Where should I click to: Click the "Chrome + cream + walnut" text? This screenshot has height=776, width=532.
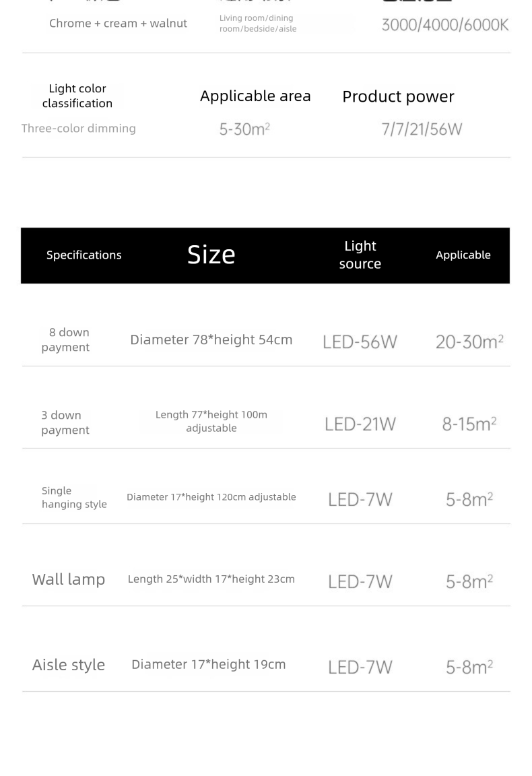click(x=118, y=24)
